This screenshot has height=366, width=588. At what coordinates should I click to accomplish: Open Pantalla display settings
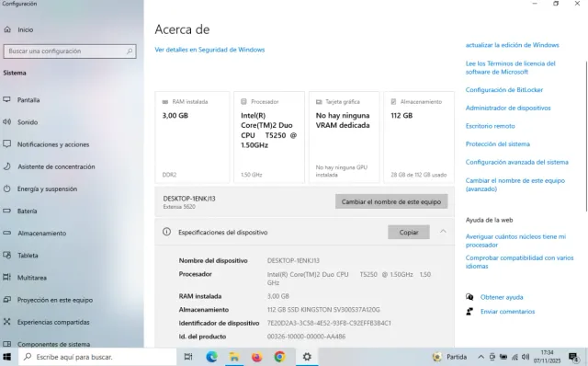[28, 100]
